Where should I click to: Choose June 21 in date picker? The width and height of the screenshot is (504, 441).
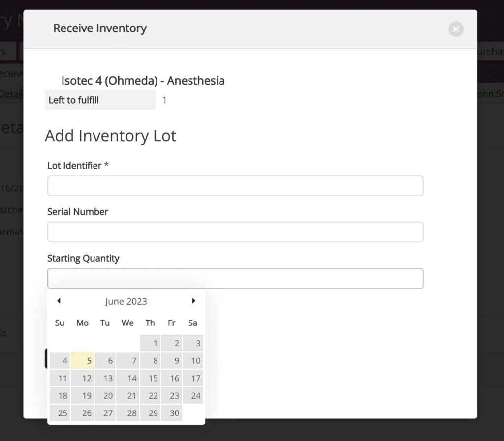(x=128, y=396)
